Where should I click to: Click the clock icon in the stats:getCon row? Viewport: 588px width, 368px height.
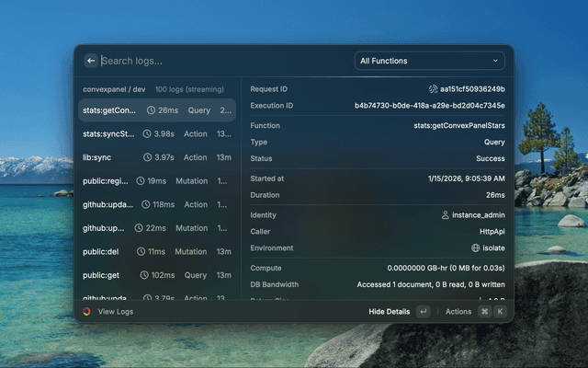151,110
